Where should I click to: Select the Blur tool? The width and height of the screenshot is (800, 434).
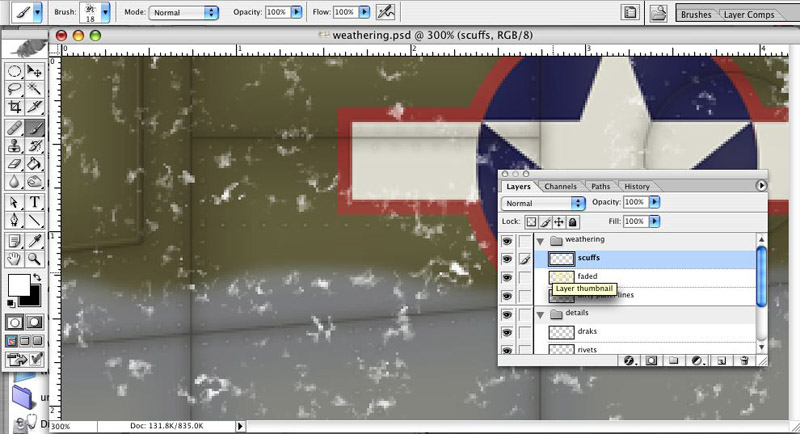tap(14, 182)
